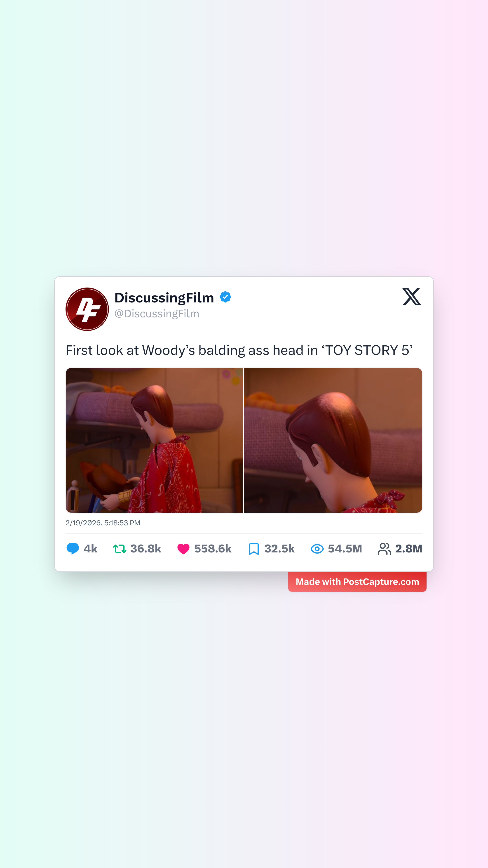488x868 pixels.
Task: Click the bookmark icon
Action: pyautogui.click(x=254, y=549)
